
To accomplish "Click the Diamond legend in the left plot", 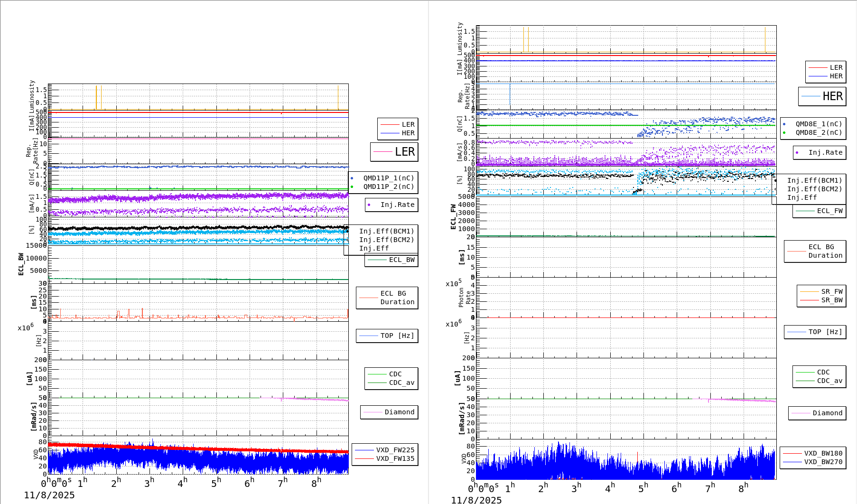I will pyautogui.click(x=389, y=412).
